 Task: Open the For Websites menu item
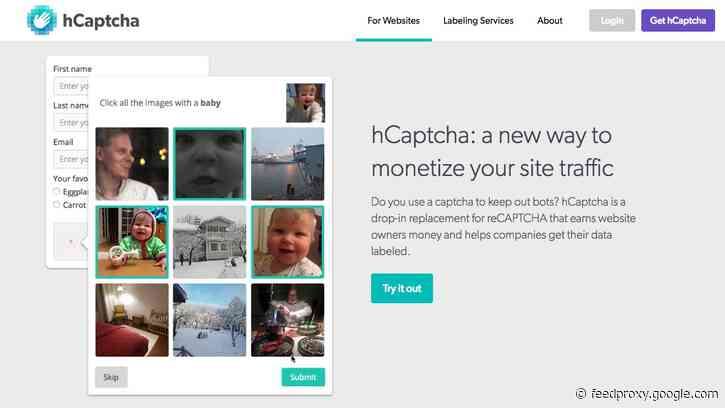[393, 21]
